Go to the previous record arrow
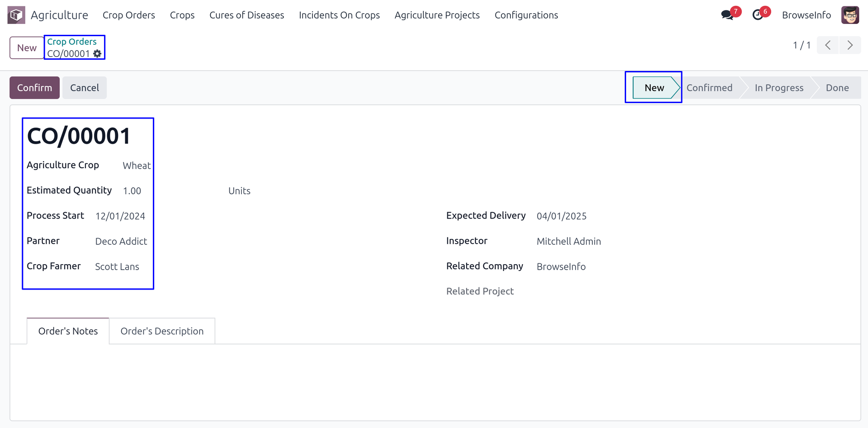The image size is (868, 428). click(x=828, y=45)
